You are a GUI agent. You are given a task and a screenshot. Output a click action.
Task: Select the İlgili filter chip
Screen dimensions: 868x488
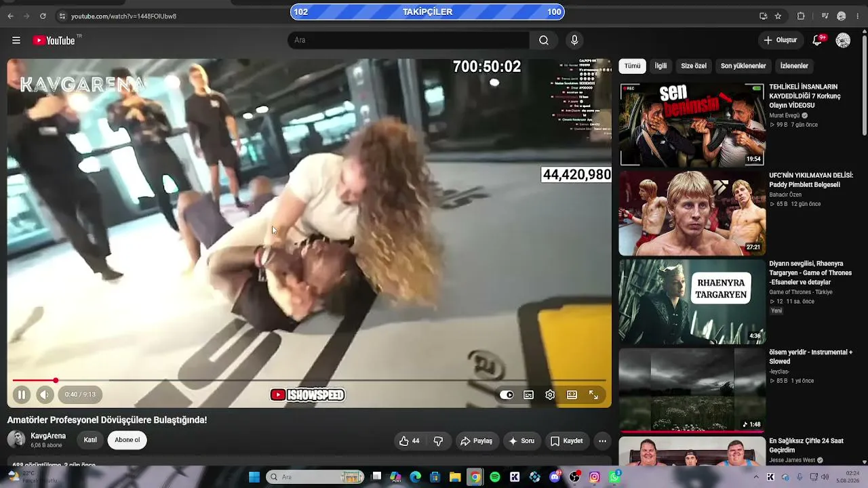coord(660,66)
